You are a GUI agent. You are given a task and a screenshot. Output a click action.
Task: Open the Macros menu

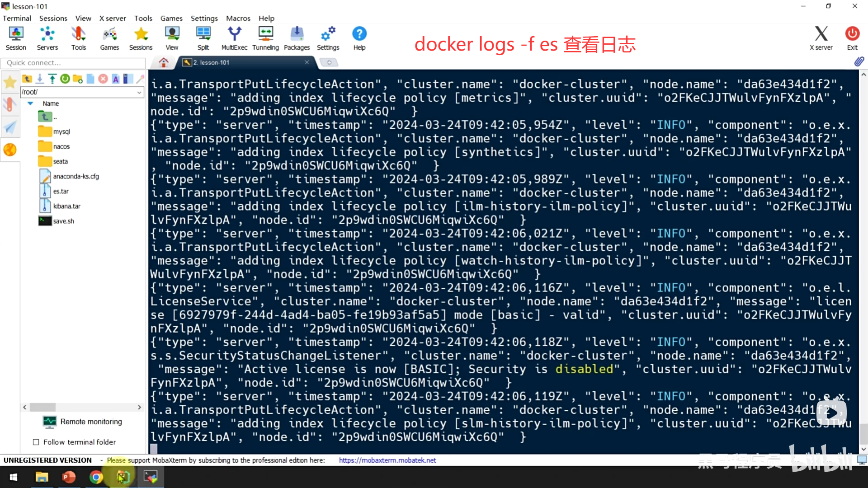(238, 18)
